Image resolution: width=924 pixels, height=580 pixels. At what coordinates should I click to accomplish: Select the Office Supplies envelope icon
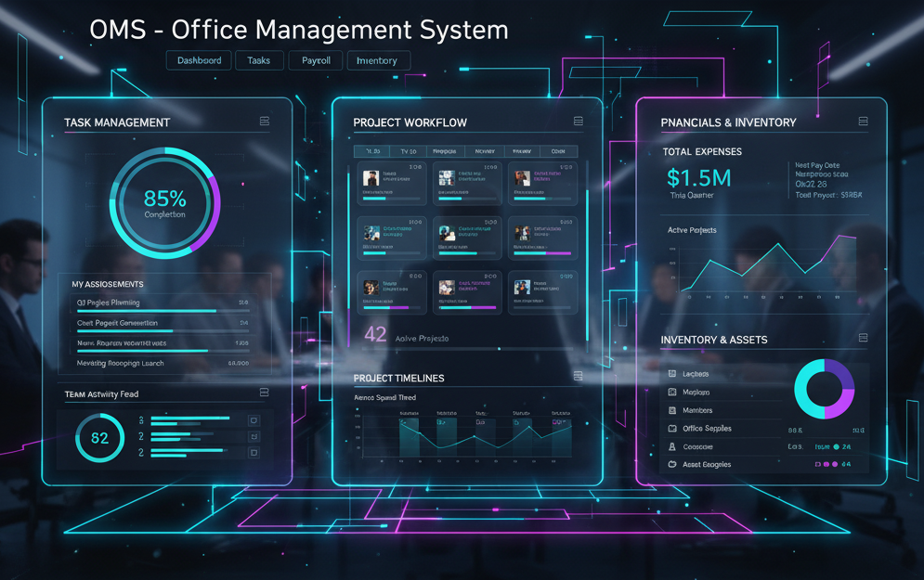click(x=672, y=429)
